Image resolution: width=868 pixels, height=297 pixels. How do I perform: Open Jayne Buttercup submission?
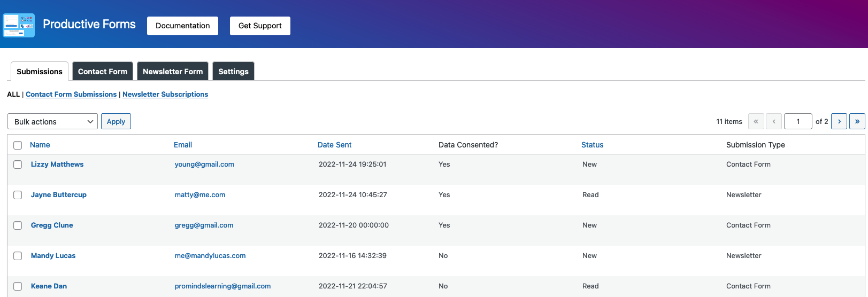click(59, 194)
